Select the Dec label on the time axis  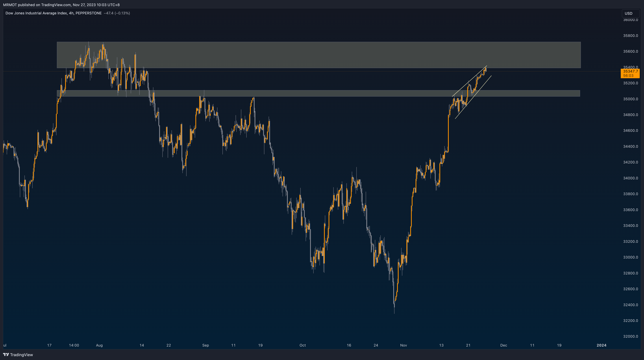(x=503, y=345)
